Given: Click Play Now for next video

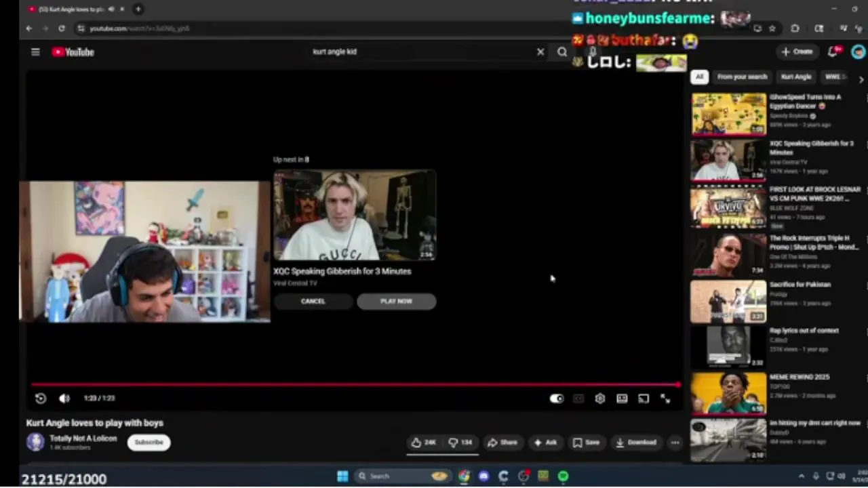Looking at the screenshot, I should (x=397, y=301).
